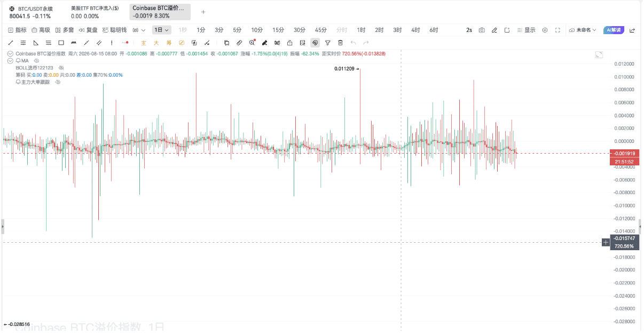
Task: Toggle the 2s refresh interval button
Action: click(x=469, y=30)
